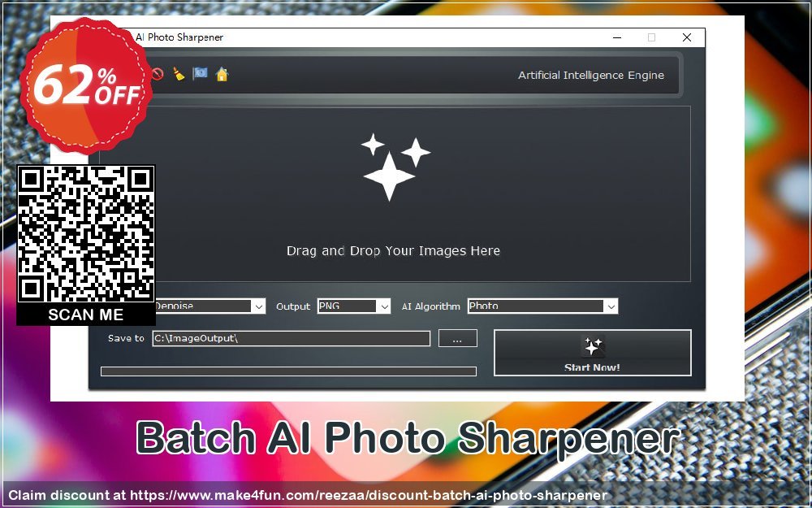Click the "AI Algorithm" label
The width and height of the screenshot is (812, 508).
point(431,306)
